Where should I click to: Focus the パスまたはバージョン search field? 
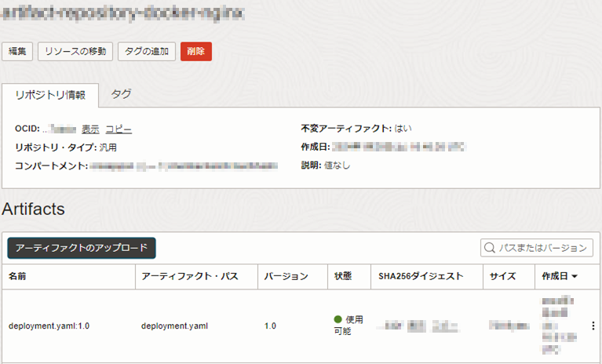(x=537, y=248)
